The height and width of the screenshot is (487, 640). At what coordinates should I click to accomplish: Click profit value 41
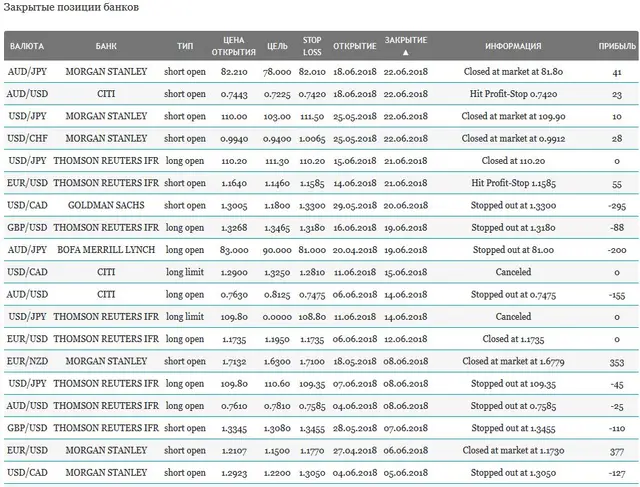[x=617, y=72]
